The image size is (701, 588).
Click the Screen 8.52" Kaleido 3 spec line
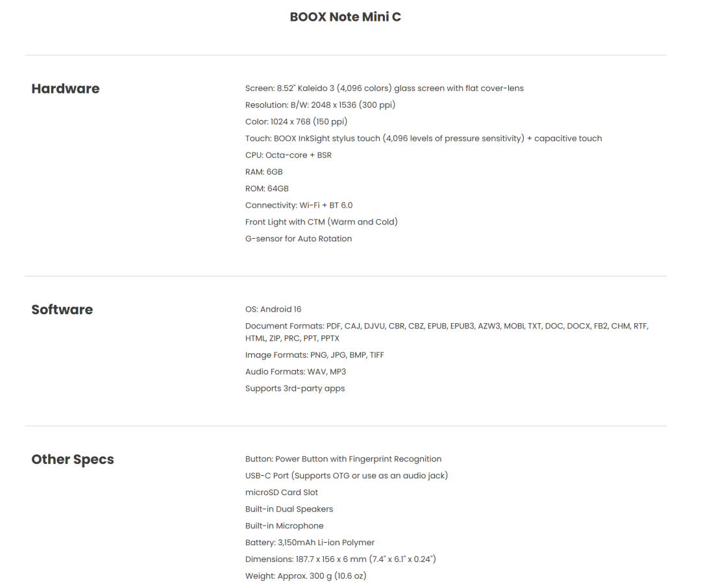point(384,88)
